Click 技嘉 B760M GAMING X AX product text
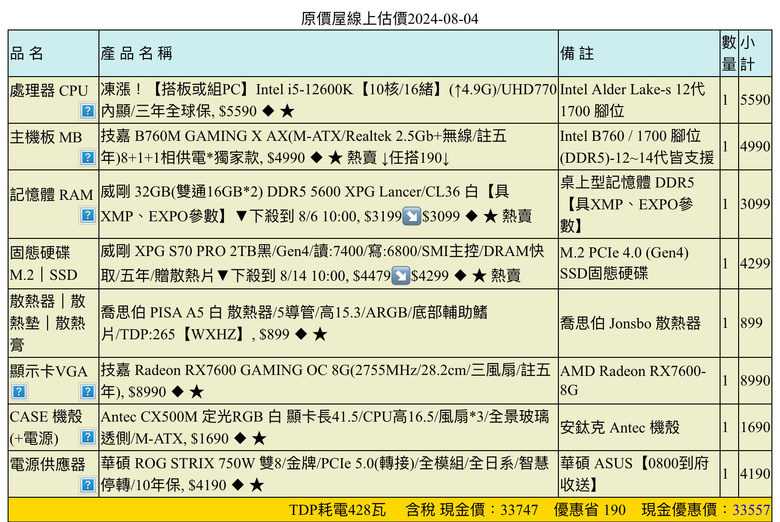Screen dimensions: 780x522 303,146
